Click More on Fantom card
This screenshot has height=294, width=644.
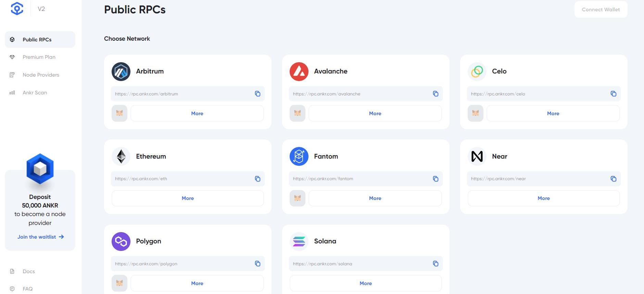point(375,198)
